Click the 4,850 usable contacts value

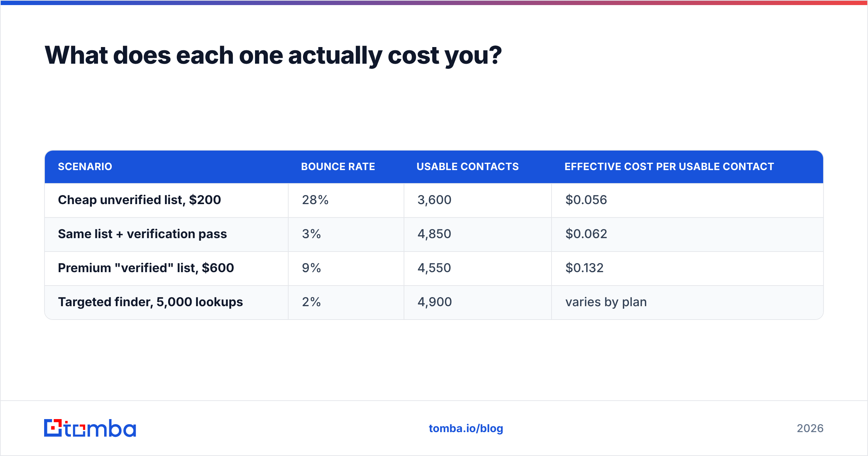[434, 234]
